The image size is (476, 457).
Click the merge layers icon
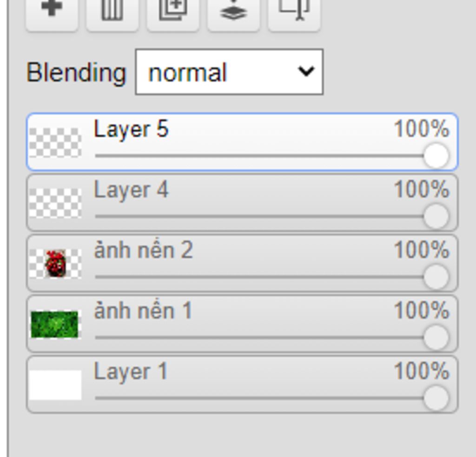tap(233, 11)
